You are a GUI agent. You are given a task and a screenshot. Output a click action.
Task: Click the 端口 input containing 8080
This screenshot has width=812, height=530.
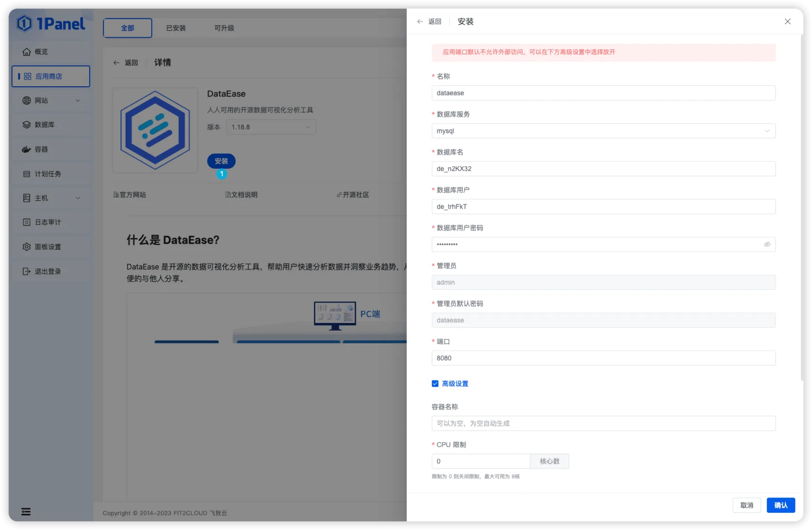tap(603, 358)
